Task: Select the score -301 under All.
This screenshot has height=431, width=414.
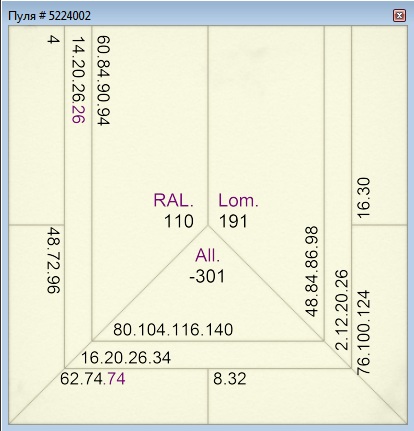Action: (x=207, y=276)
